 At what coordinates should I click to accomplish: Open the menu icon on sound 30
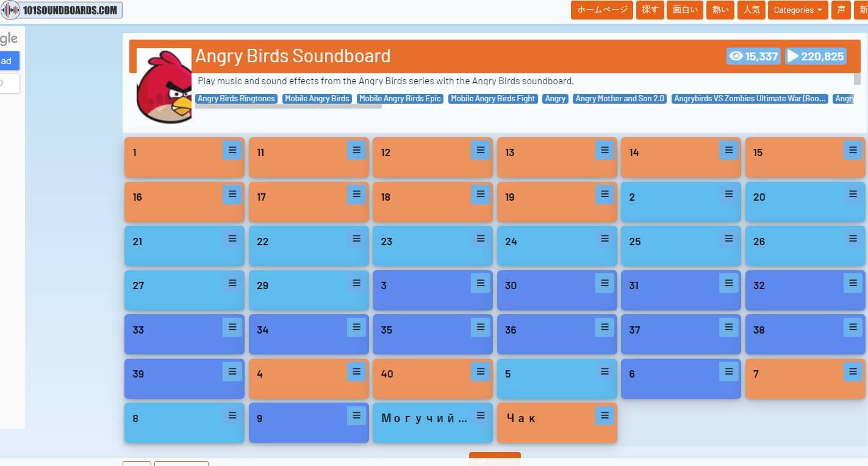click(604, 283)
